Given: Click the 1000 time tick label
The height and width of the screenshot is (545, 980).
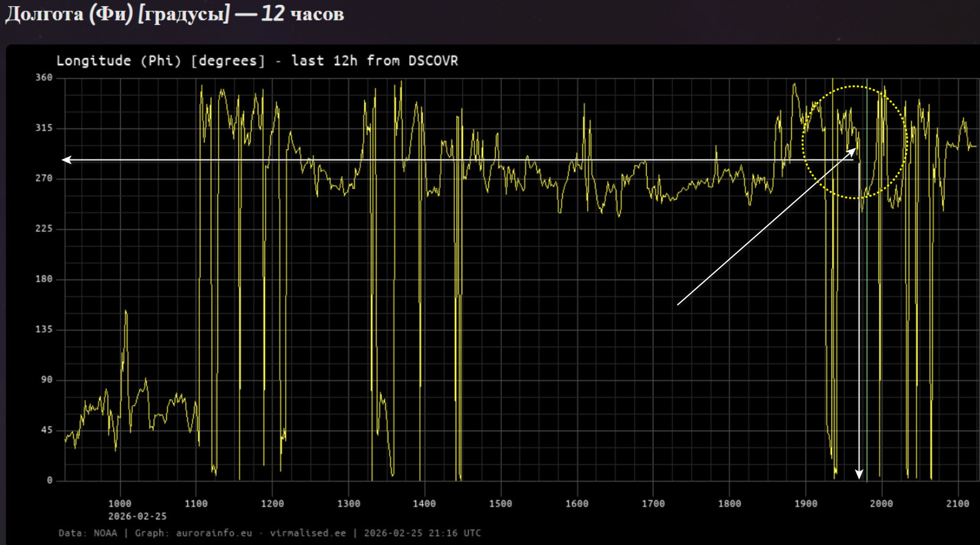Looking at the screenshot, I should [120, 504].
